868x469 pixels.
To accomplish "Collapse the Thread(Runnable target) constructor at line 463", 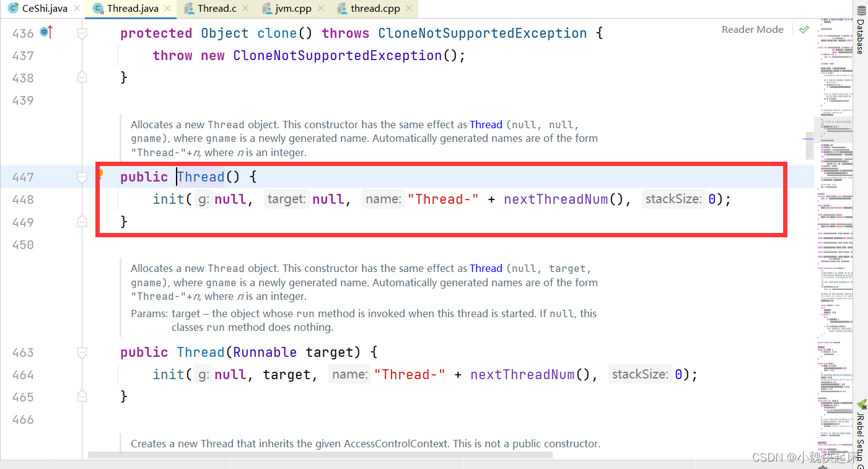I will pyautogui.click(x=82, y=353).
